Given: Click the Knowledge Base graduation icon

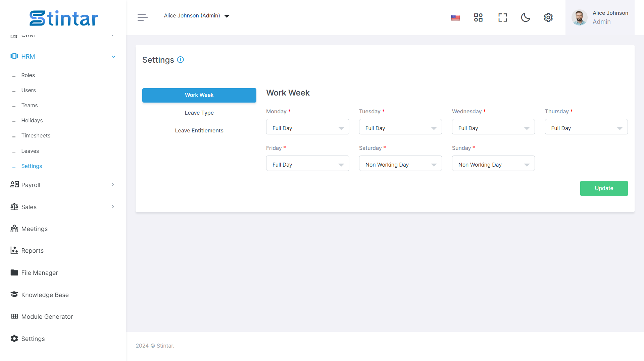Looking at the screenshot, I should tap(14, 294).
